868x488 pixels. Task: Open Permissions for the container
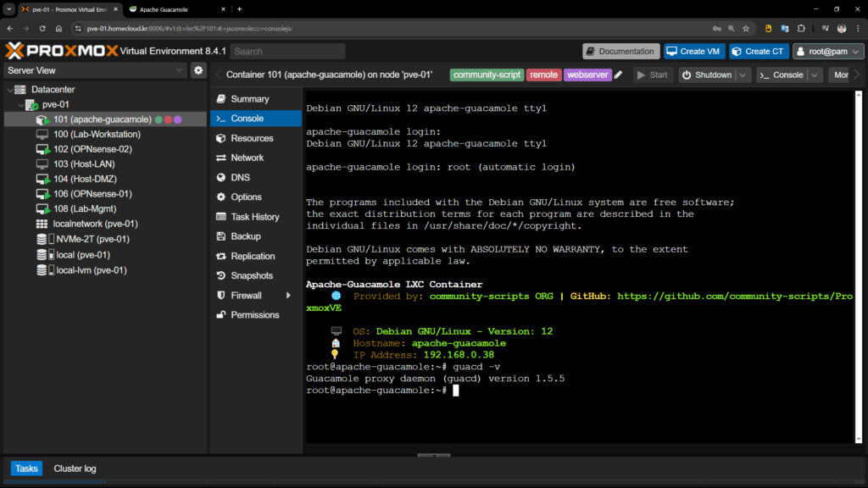pos(254,314)
